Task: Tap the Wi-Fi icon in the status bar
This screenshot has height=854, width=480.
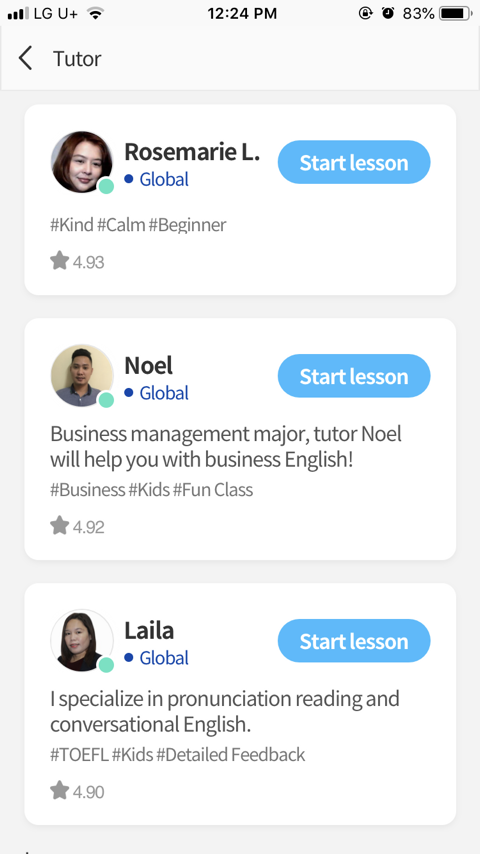Action: pyautogui.click(x=95, y=14)
